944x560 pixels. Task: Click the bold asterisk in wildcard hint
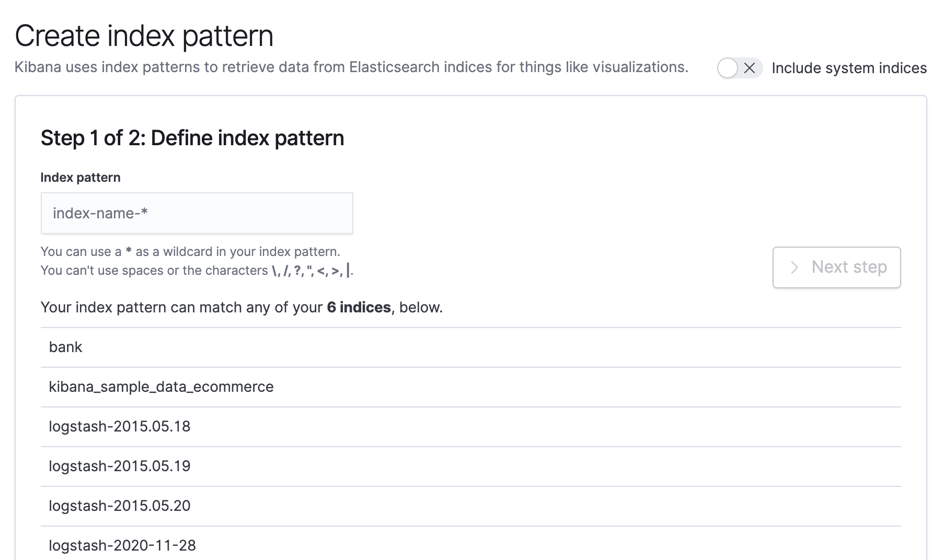click(129, 252)
